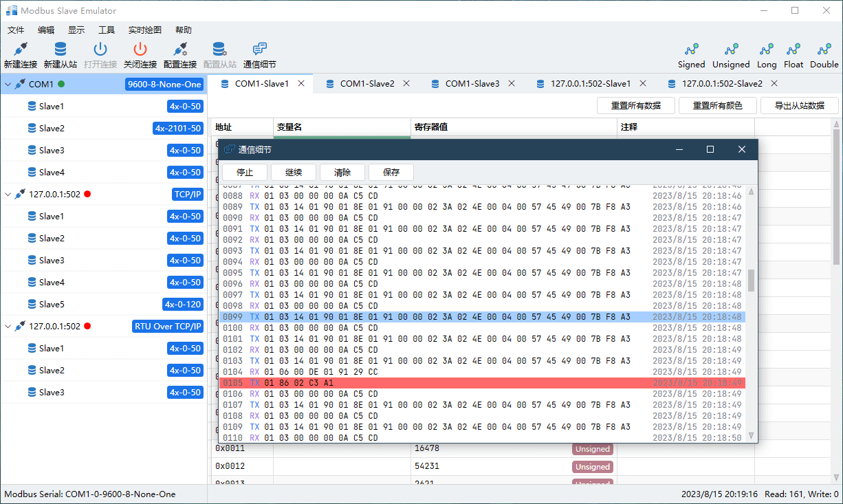Open the 工具 menu
Screen dimensions: 843x504
click(107, 30)
